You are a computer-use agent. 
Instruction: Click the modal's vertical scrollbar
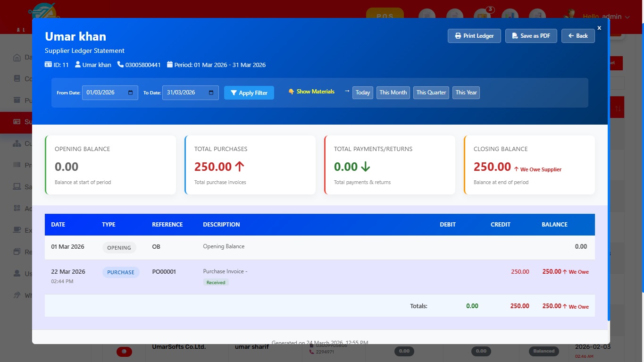[x=609, y=189]
